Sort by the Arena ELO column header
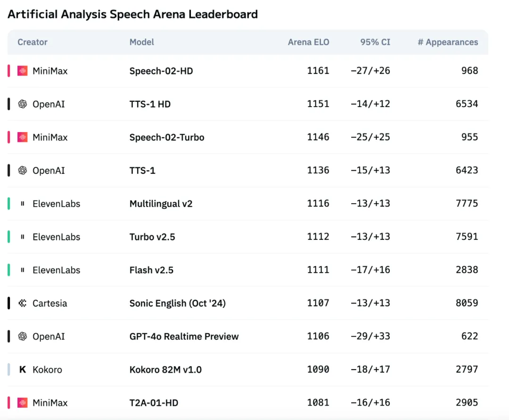This screenshot has width=509, height=420. tap(308, 42)
